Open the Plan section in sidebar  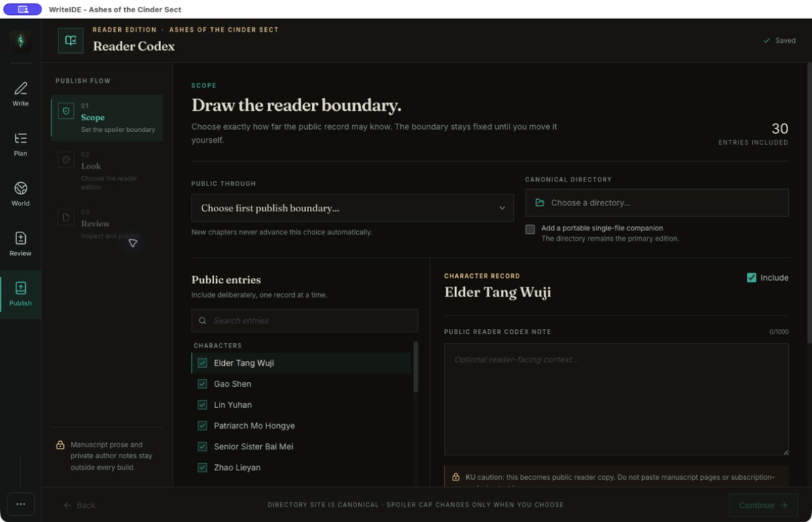click(20, 145)
